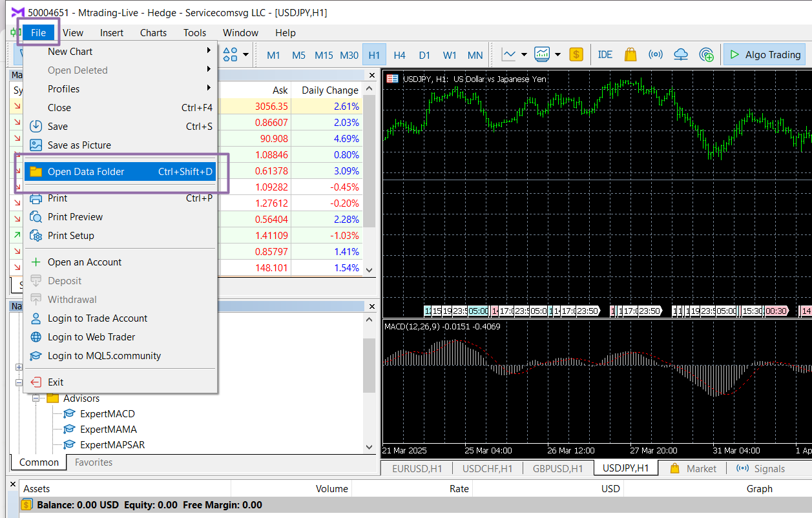
Task: Open the Tools menu
Action: point(194,32)
